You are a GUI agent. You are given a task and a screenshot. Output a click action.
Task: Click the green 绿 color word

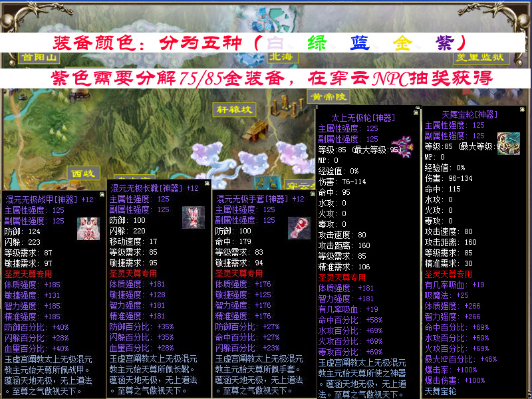tap(317, 43)
